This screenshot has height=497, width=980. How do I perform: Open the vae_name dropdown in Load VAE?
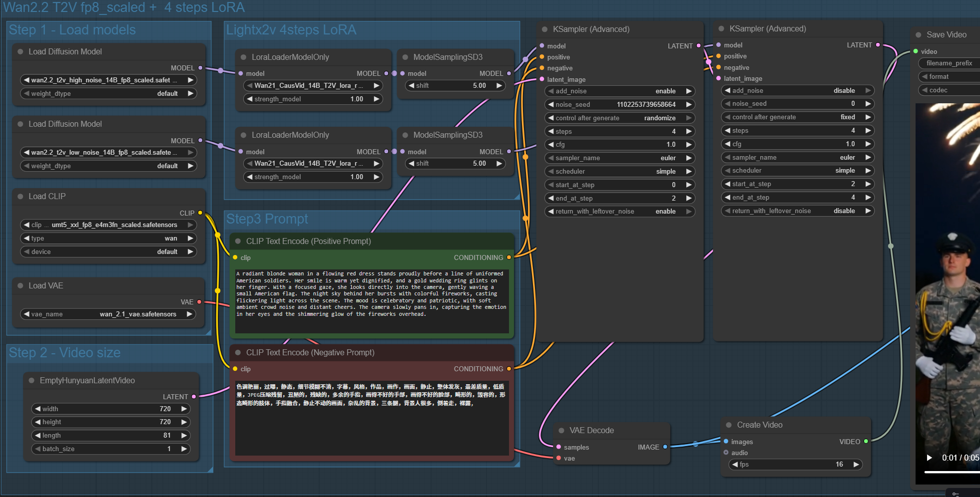[x=108, y=314]
